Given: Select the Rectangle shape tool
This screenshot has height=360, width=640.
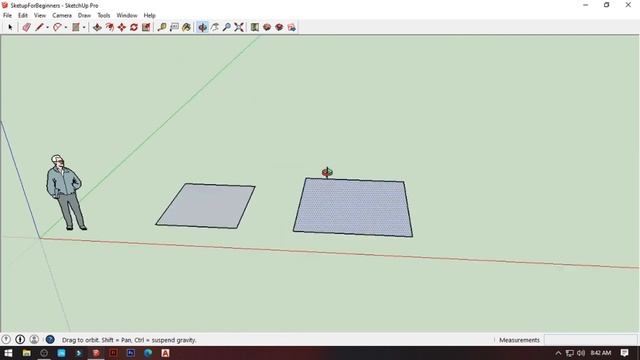Looking at the screenshot, I should coord(76,27).
